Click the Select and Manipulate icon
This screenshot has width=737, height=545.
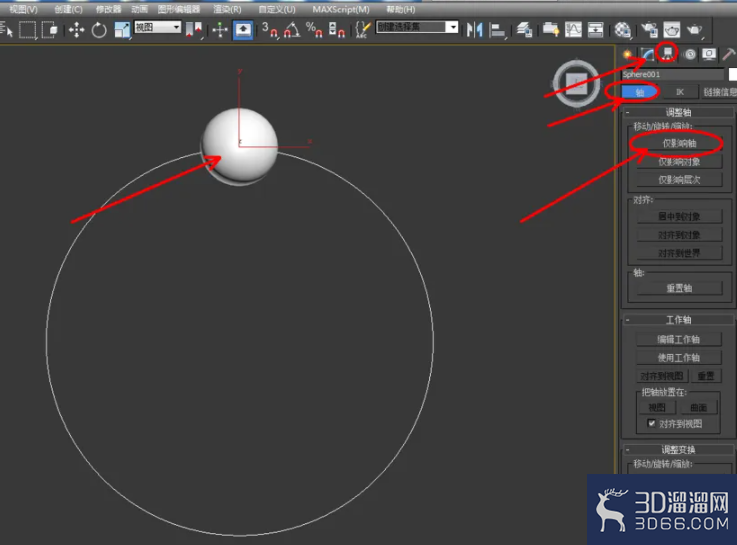(x=220, y=30)
